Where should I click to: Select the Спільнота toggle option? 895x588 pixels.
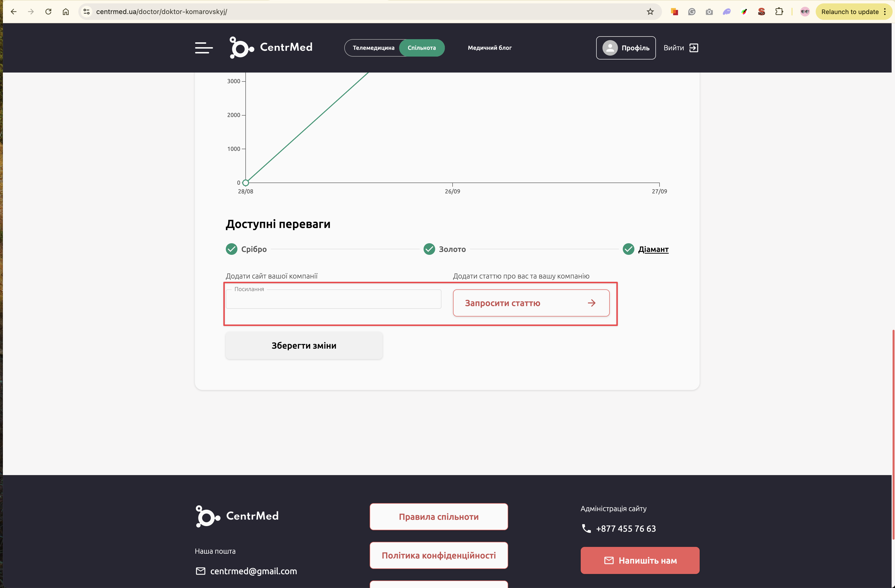[x=422, y=48]
